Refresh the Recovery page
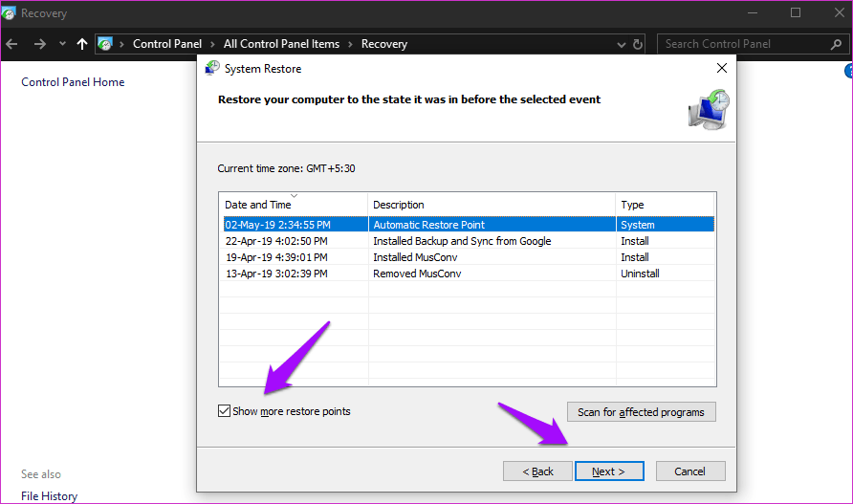The height and width of the screenshot is (504, 853). pyautogui.click(x=638, y=44)
